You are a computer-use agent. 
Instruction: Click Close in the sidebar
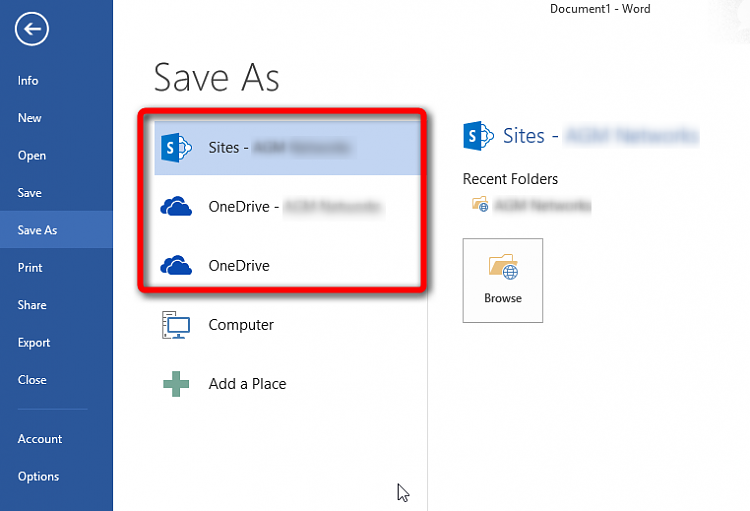click(x=32, y=380)
